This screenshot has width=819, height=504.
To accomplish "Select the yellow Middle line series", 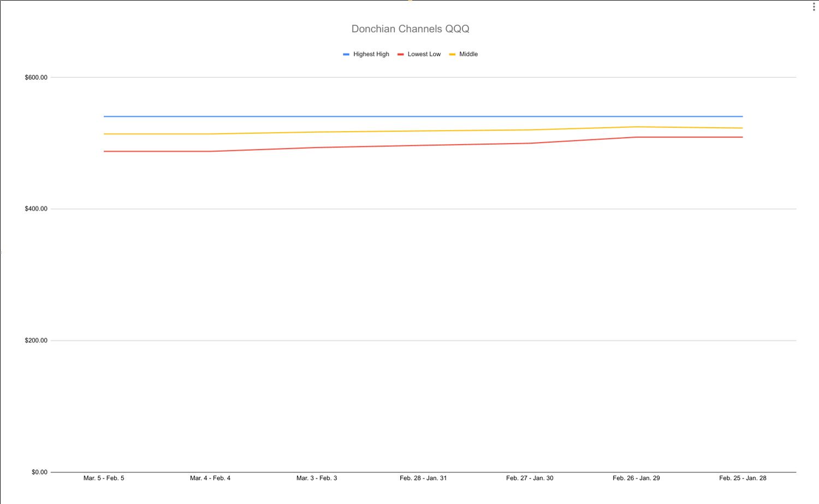I will point(423,131).
